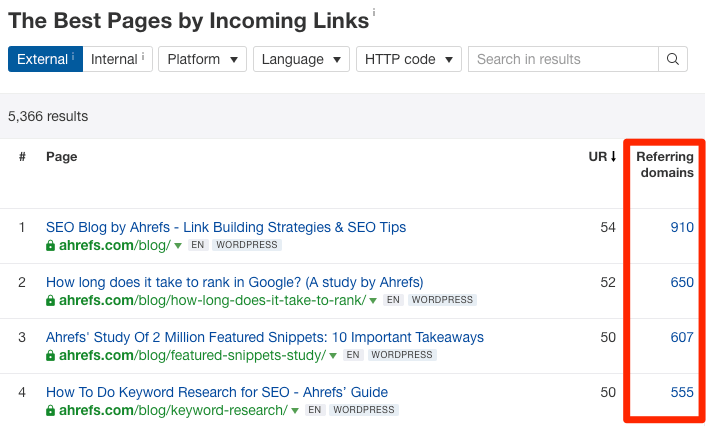The width and height of the screenshot is (706, 426).
Task: Open the HTTP code dropdown
Action: [x=408, y=59]
